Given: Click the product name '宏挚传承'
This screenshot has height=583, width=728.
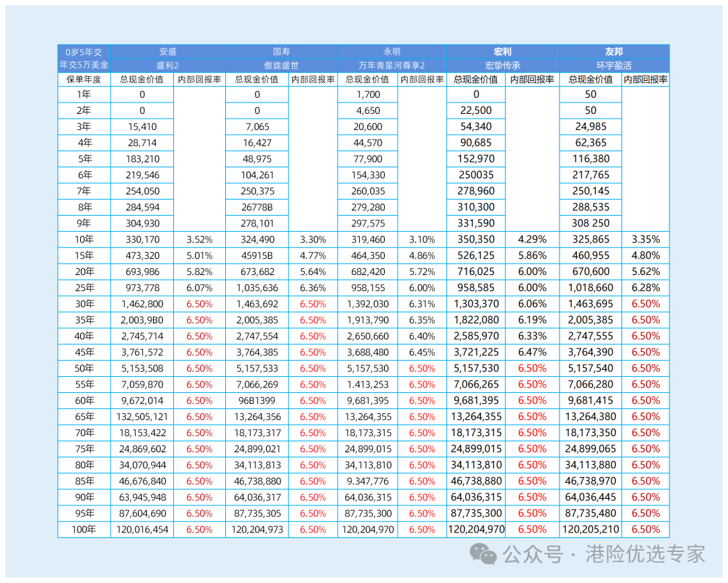Looking at the screenshot, I should (x=503, y=65).
